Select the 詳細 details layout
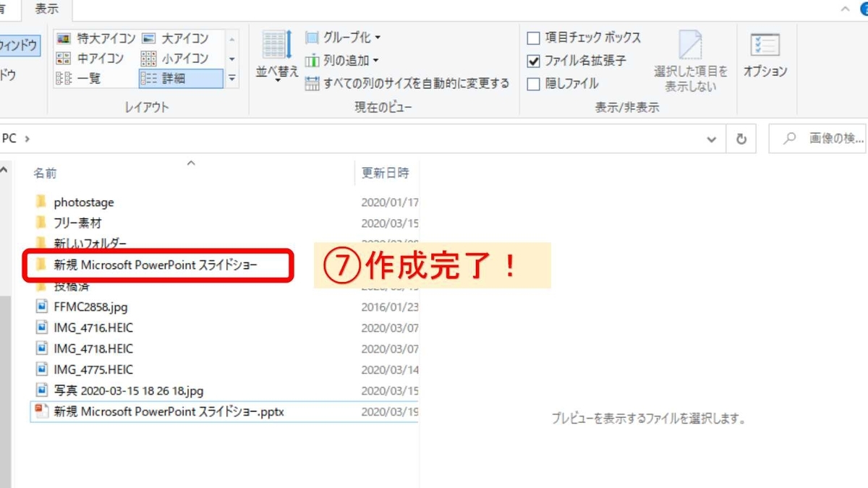 [x=181, y=79]
